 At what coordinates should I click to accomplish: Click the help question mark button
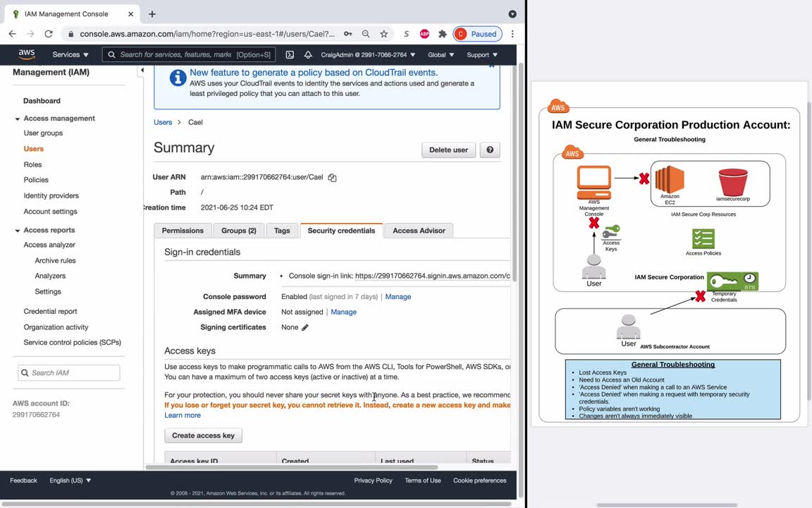point(490,150)
